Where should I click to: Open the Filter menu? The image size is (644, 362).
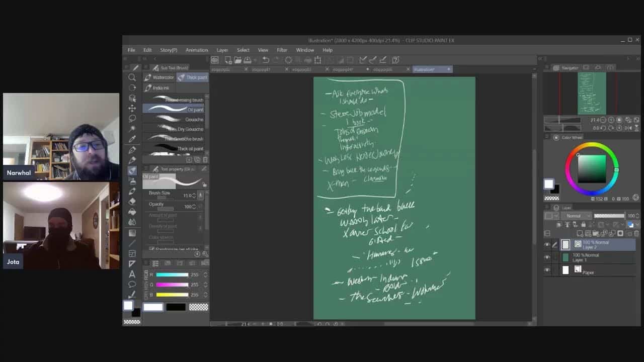tap(282, 50)
